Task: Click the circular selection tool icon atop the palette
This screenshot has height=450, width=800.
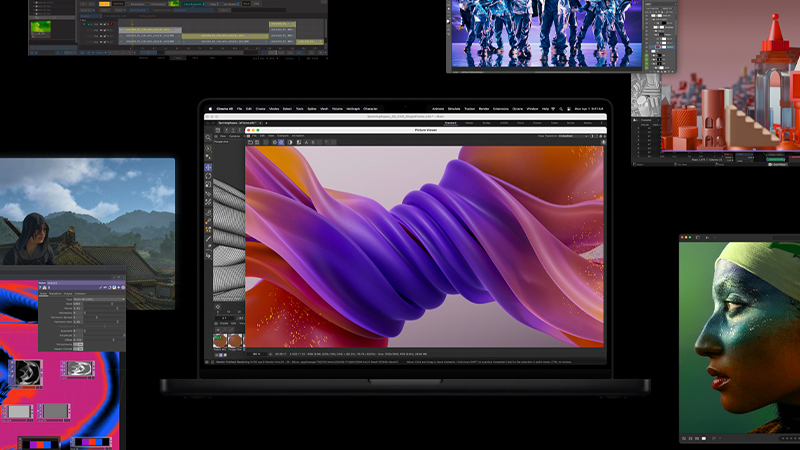Action: (208, 148)
